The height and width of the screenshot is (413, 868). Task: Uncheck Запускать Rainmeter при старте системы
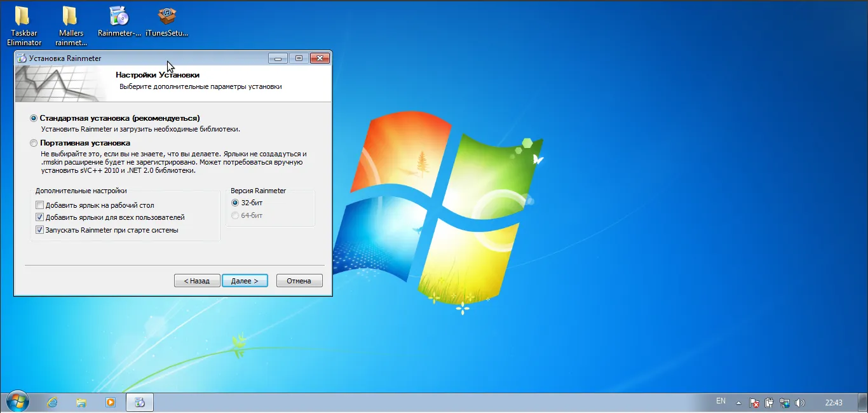coord(40,230)
